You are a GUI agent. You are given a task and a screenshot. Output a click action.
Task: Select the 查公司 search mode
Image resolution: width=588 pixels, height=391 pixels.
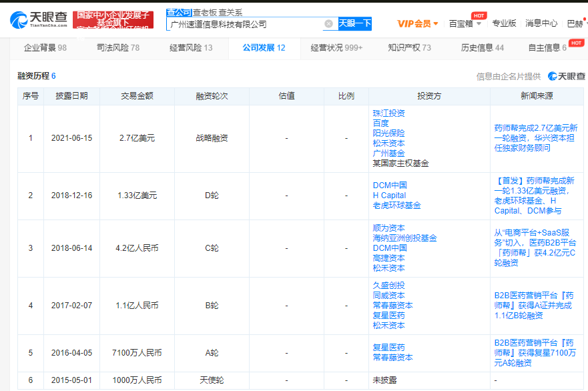179,13
